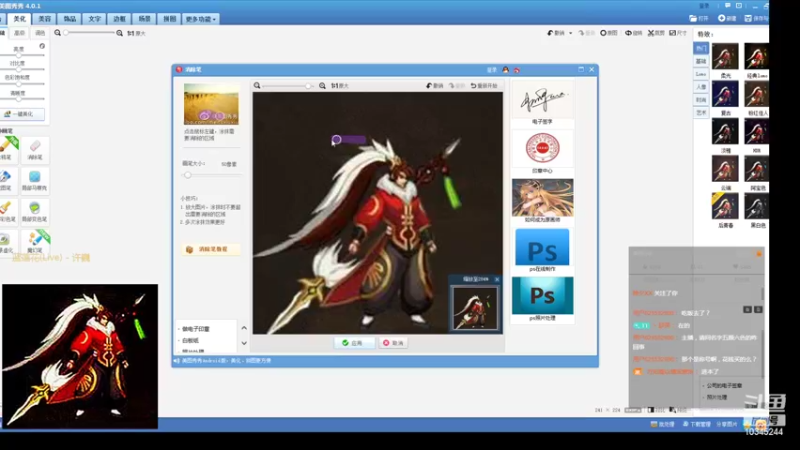The image size is (800, 450).
Task: Switch to 文字 tab
Action: pos(95,19)
